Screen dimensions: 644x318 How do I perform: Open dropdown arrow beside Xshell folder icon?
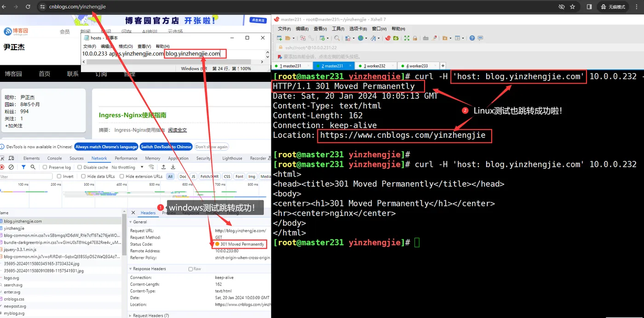click(293, 38)
